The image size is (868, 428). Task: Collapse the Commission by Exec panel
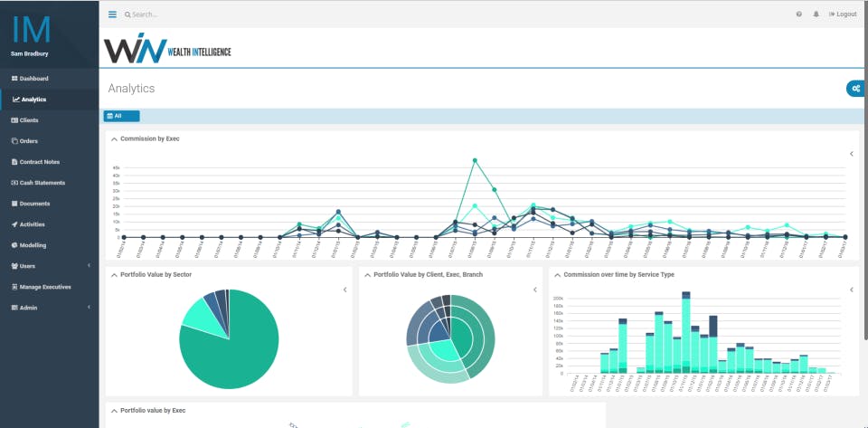click(x=115, y=139)
